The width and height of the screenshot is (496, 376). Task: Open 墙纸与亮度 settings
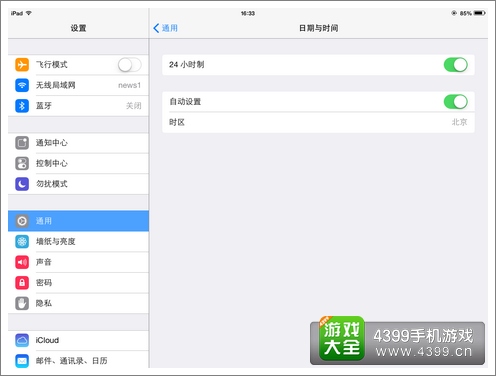(x=78, y=242)
